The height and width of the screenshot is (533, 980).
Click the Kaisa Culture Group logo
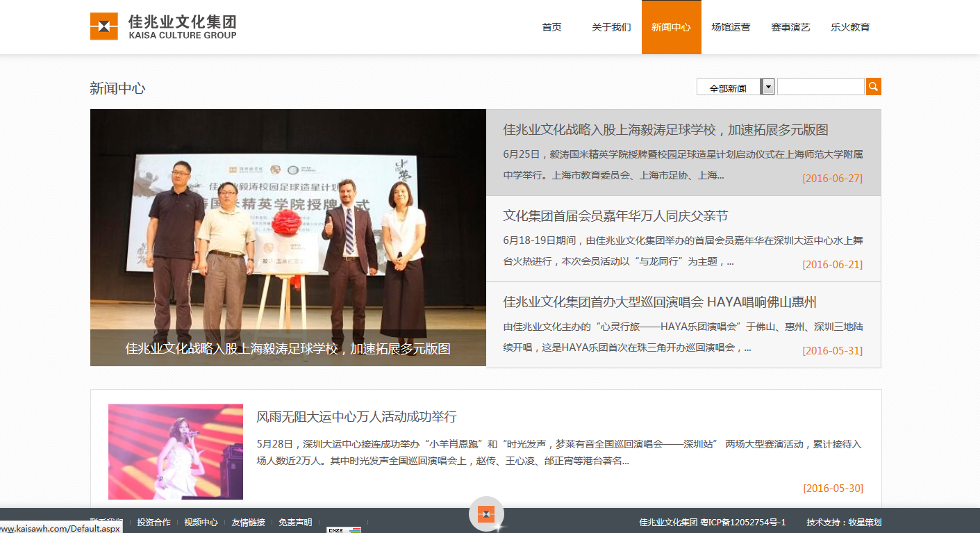point(163,26)
